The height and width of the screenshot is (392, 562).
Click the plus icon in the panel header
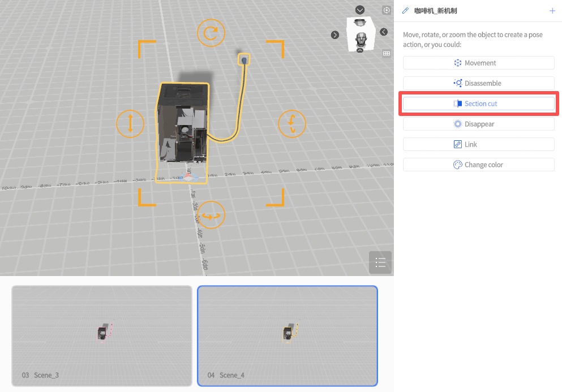[552, 11]
